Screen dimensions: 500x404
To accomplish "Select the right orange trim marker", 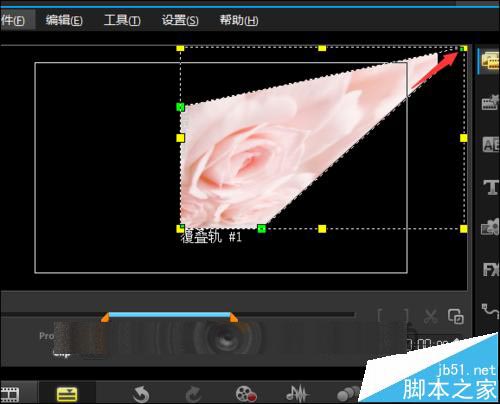I will coord(234,317).
